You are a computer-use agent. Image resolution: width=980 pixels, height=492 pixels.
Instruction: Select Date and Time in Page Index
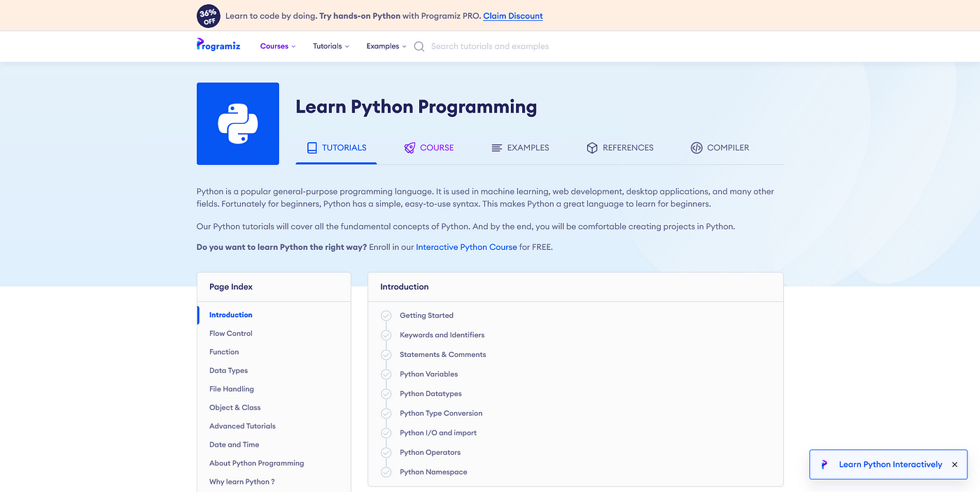coord(234,444)
